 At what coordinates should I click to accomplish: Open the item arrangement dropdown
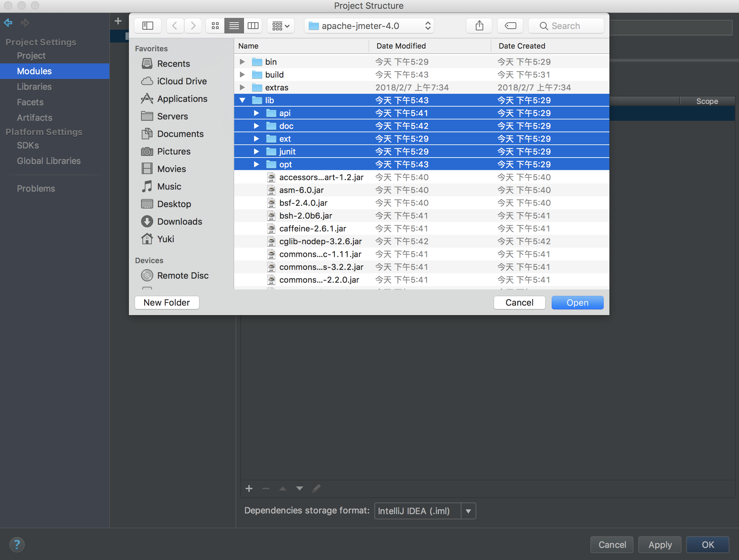click(x=281, y=26)
